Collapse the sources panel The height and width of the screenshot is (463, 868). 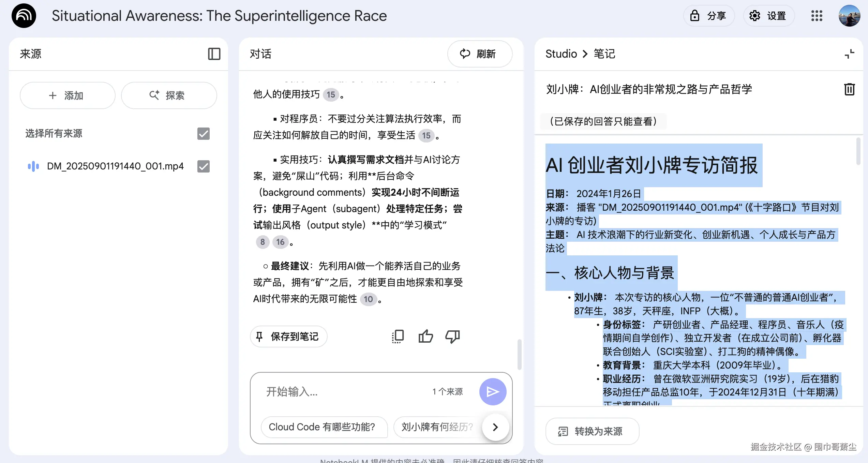[214, 54]
